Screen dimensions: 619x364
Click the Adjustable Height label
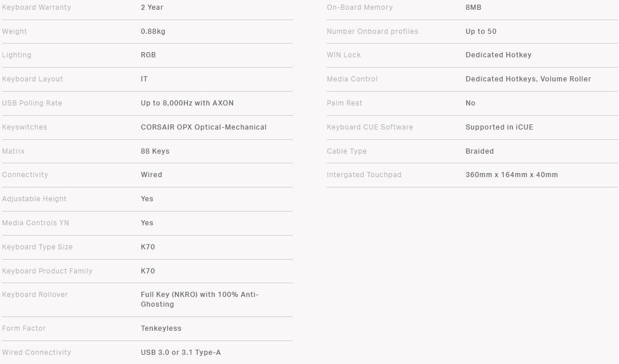click(34, 199)
